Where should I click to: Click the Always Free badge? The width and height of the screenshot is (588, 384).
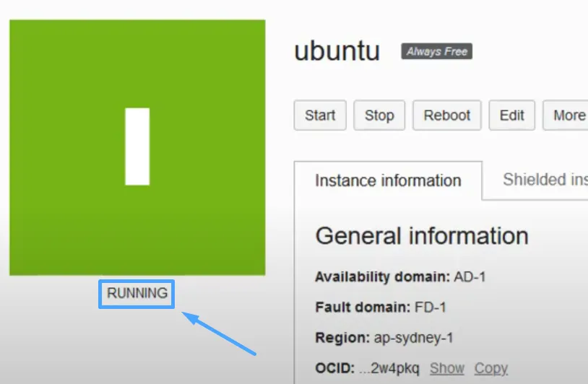click(436, 51)
